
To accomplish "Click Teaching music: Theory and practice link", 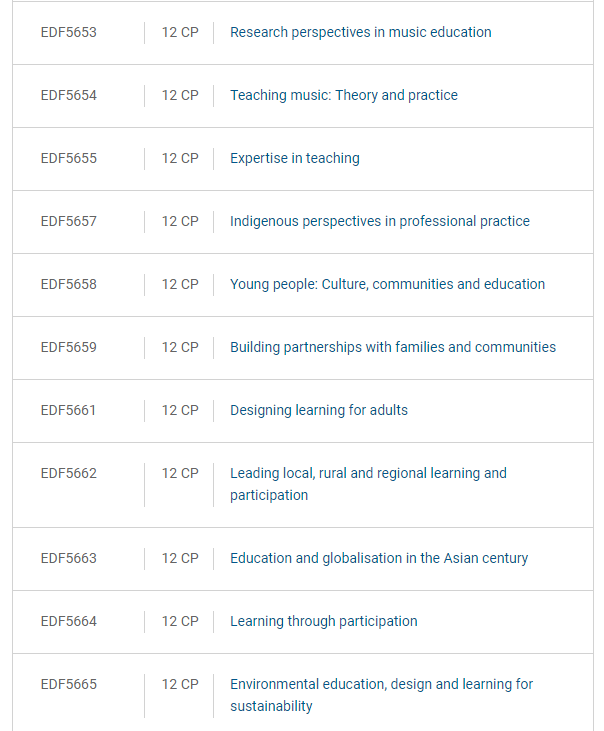I will [x=343, y=95].
